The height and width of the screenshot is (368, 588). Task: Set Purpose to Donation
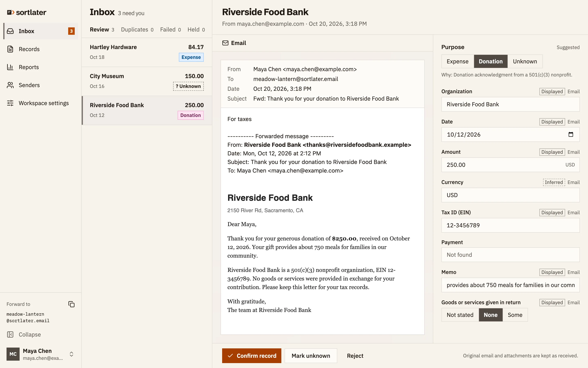pos(491,61)
